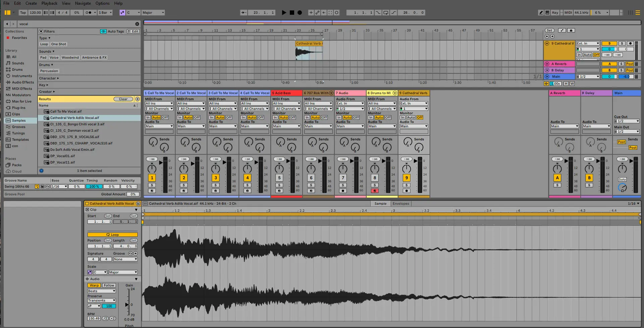The image size is (644, 328).
Task: Click the Tap tempo button
Action: click(x=23, y=12)
